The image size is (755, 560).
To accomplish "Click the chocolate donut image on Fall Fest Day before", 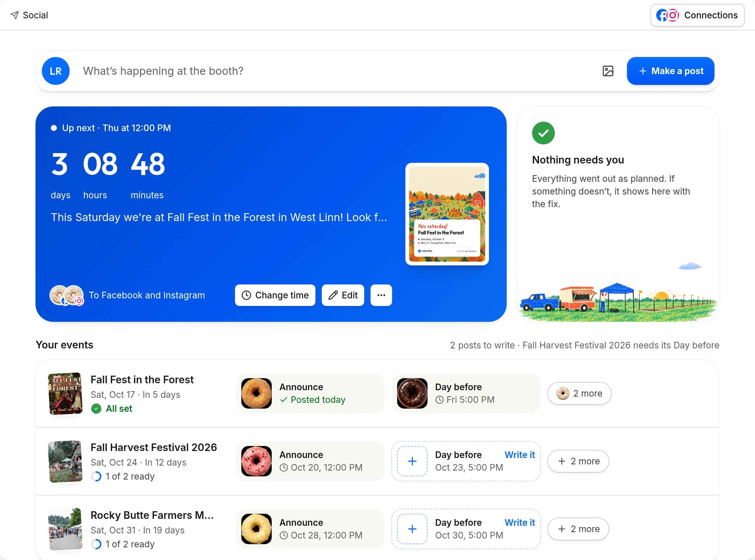I will (x=412, y=393).
